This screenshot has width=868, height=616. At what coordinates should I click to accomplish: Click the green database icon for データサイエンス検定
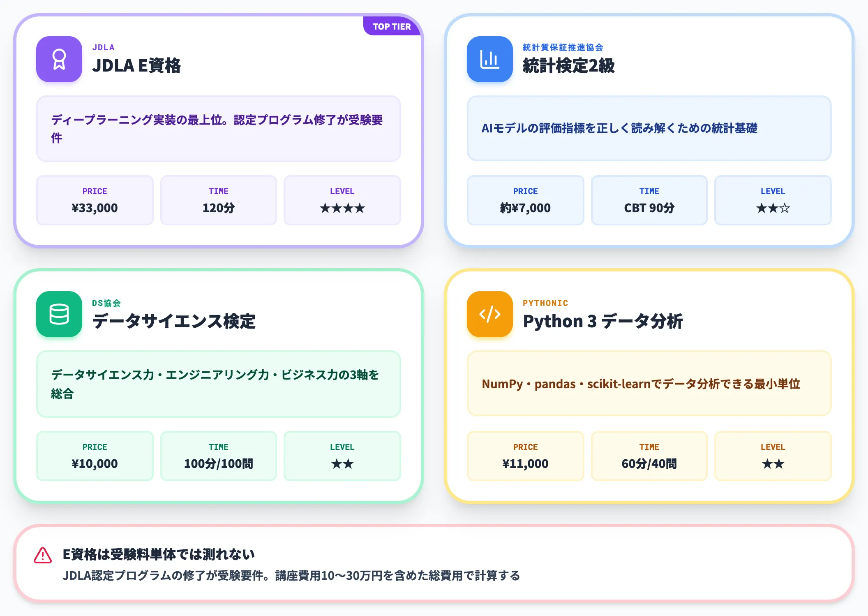tap(59, 314)
